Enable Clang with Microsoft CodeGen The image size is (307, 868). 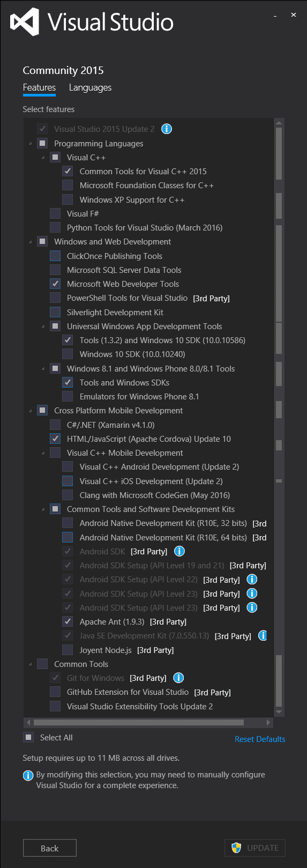(x=68, y=495)
